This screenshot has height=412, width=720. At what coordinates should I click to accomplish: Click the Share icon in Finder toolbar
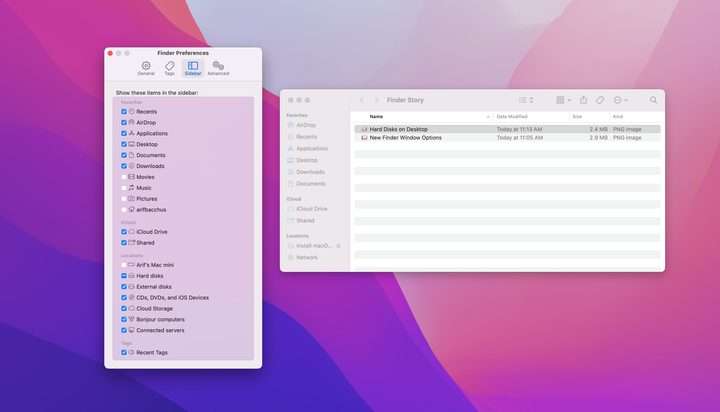point(583,100)
